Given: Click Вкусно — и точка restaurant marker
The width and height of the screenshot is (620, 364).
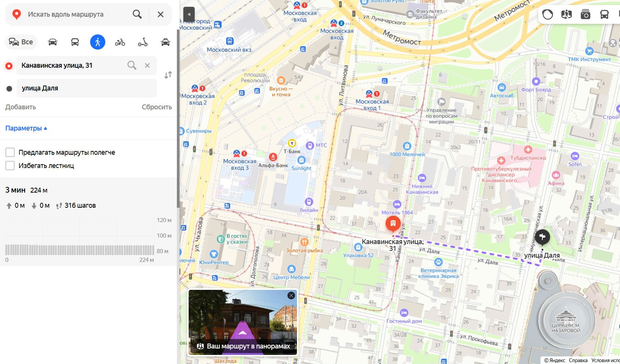Looking at the screenshot, I should pyautogui.click(x=281, y=80).
